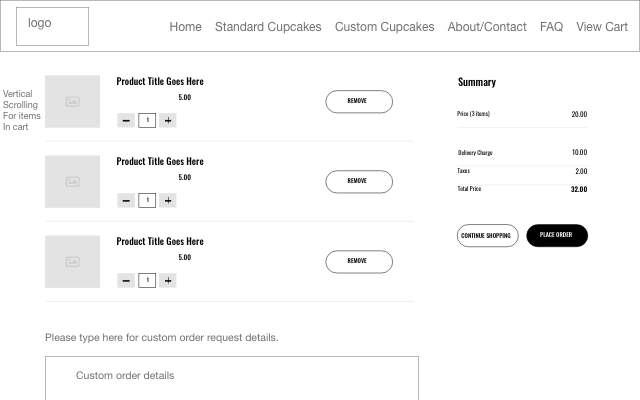Remove the first cart item

(359, 102)
